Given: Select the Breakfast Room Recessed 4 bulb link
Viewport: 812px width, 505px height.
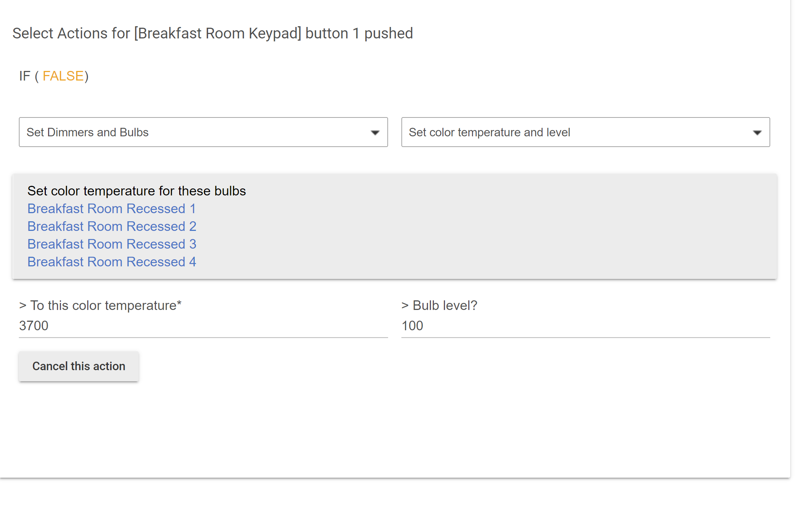Looking at the screenshot, I should coord(112,262).
